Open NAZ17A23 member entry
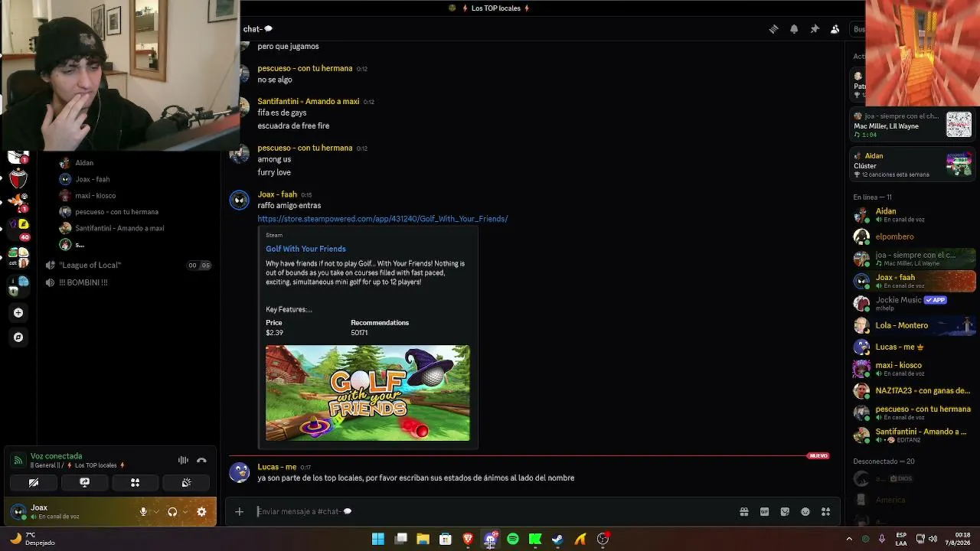This screenshot has height=551, width=980. [914, 390]
